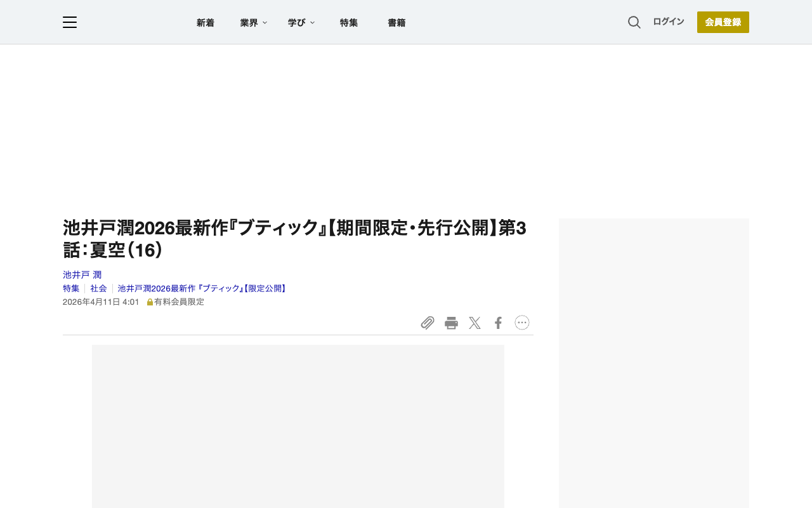Share article on Facebook

[498, 323]
